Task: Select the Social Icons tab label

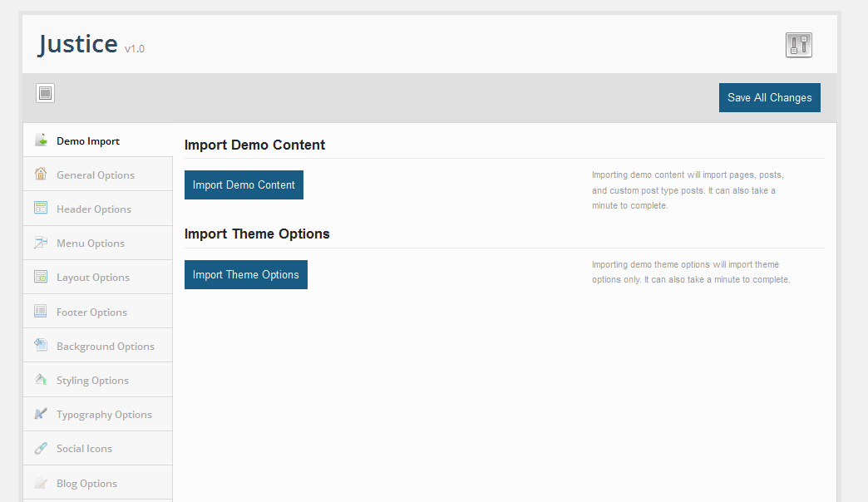Action: pos(84,449)
